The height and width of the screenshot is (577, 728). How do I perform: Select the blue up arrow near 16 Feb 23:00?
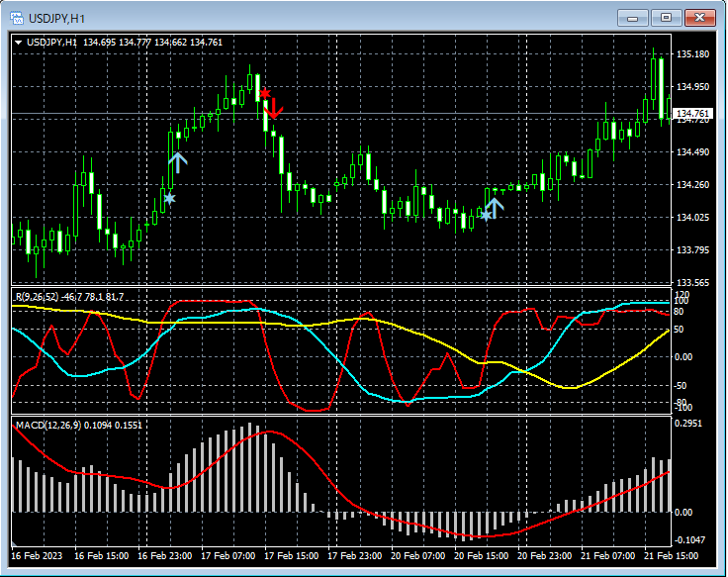pyautogui.click(x=178, y=162)
